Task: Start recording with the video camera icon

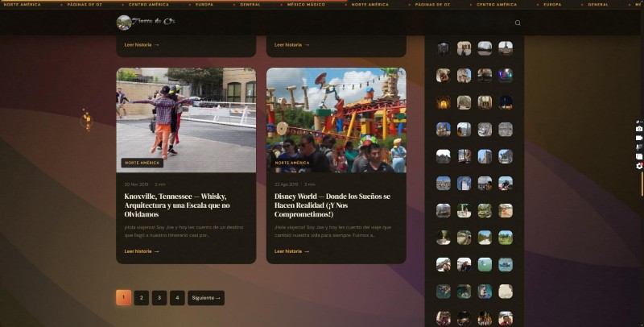Action: pos(639,138)
